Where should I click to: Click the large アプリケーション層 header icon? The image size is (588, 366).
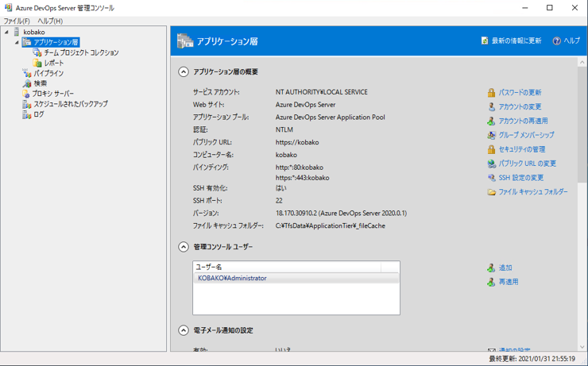click(x=185, y=40)
